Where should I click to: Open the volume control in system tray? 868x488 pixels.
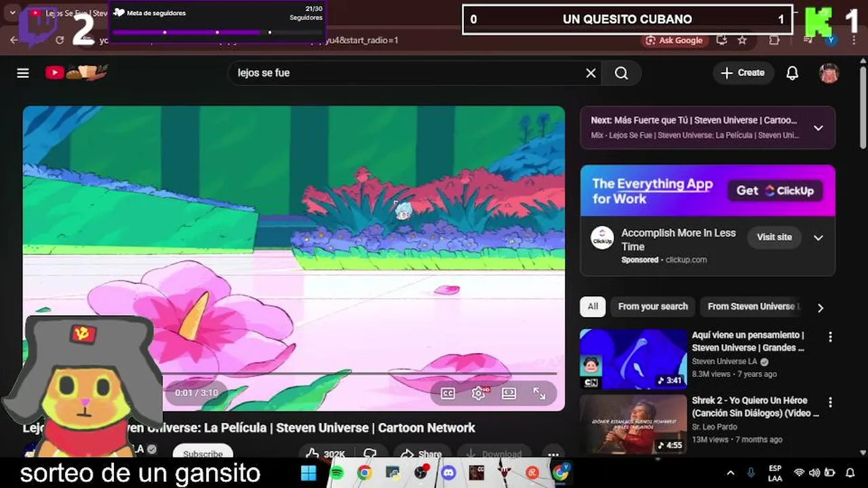(x=814, y=472)
